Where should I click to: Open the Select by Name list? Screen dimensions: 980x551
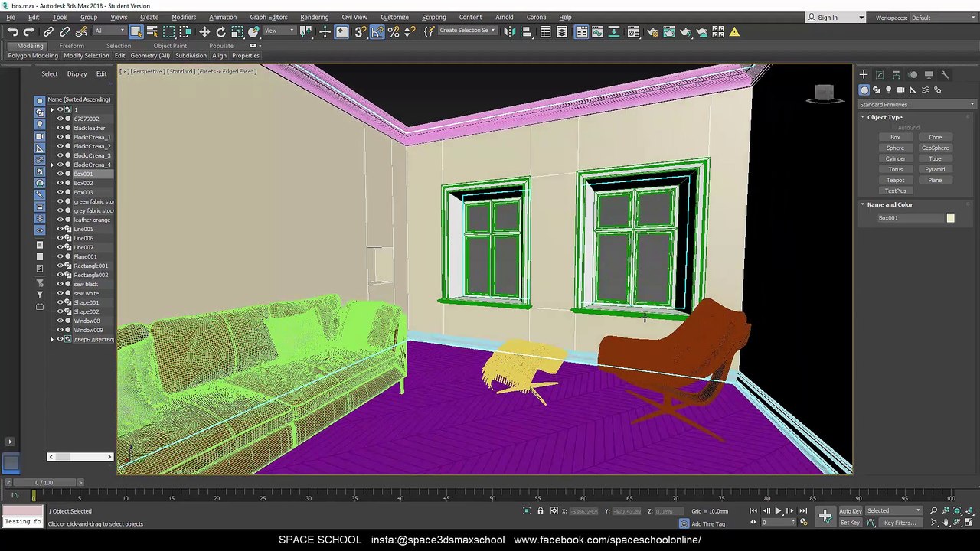click(x=152, y=31)
